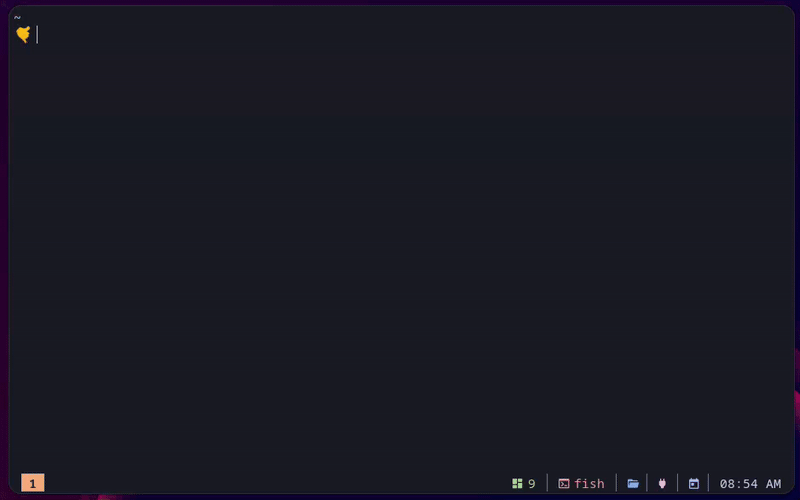
Task: Select the orange tab labeled 1
Action: (x=33, y=483)
